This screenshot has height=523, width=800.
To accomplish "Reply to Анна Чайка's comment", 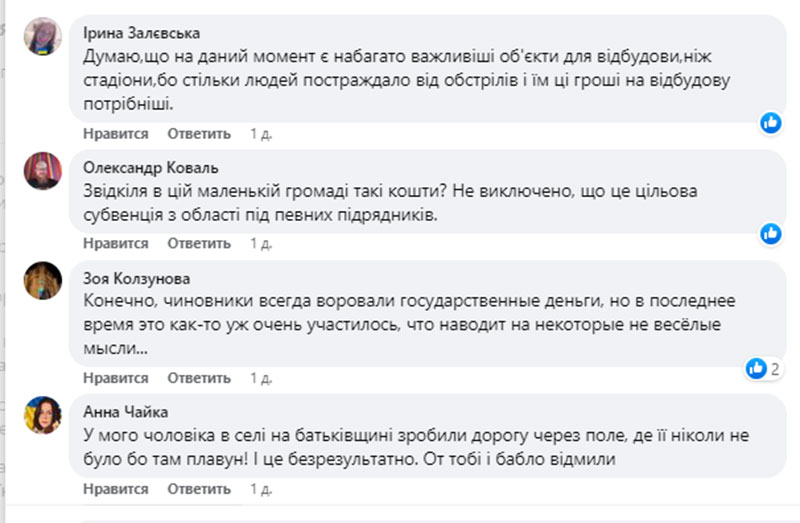I will coord(199,489).
